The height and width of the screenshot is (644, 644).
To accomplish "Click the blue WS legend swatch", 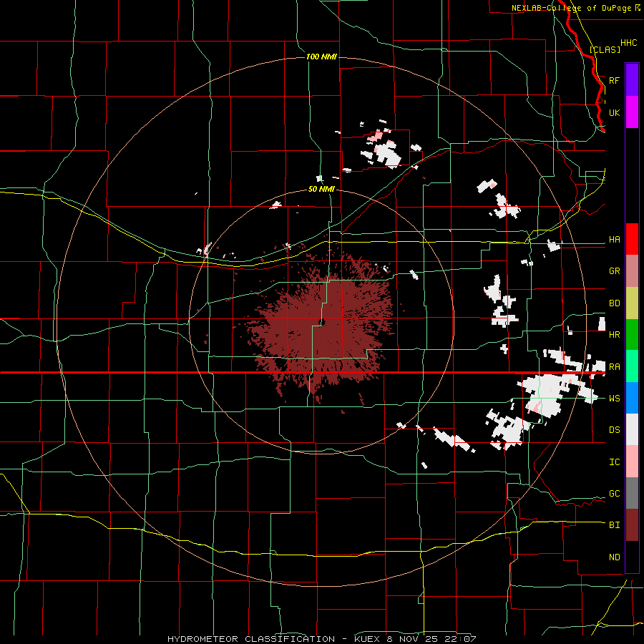I will click(x=632, y=398).
